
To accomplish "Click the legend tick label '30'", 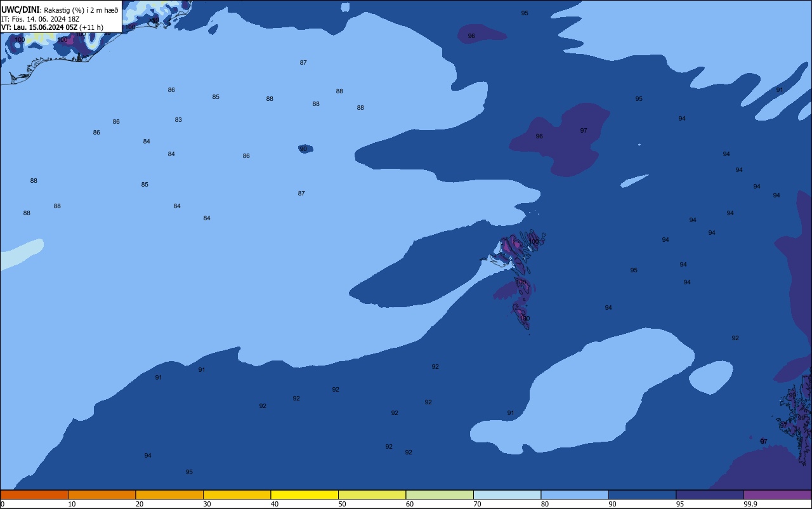I will 207,504.
